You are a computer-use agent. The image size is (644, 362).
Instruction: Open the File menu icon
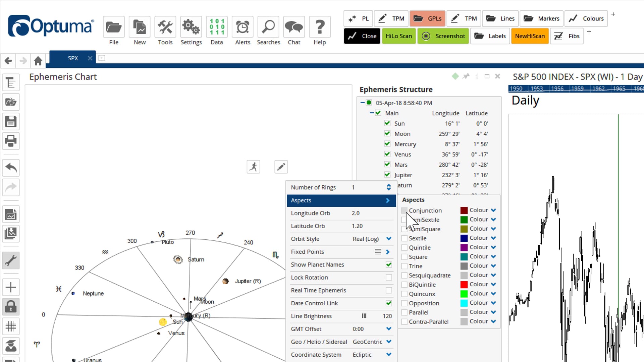pos(114,27)
